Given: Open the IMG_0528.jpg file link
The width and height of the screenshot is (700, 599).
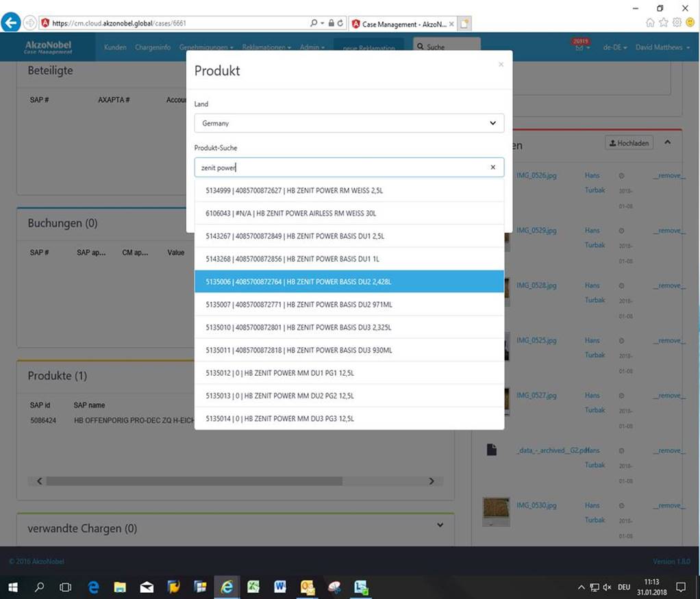Looking at the screenshot, I should coord(536,285).
